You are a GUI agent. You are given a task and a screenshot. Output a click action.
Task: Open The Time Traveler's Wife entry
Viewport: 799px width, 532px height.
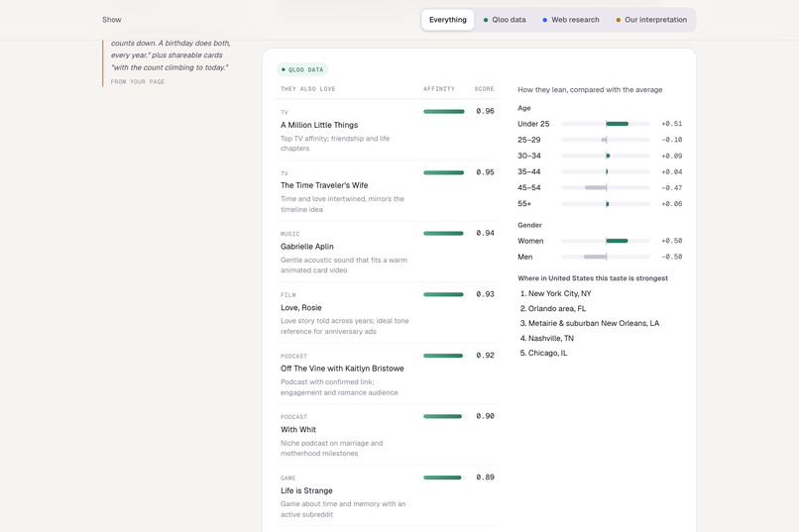[324, 185]
